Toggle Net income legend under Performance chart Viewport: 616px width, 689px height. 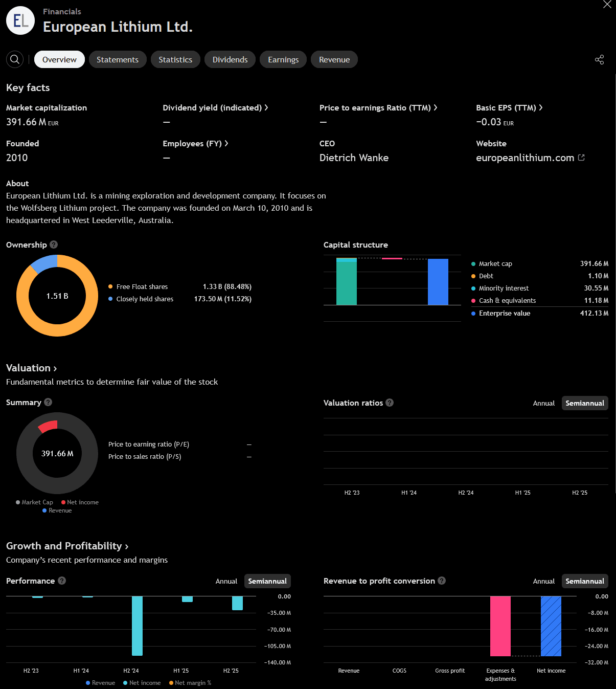pyautogui.click(x=142, y=683)
